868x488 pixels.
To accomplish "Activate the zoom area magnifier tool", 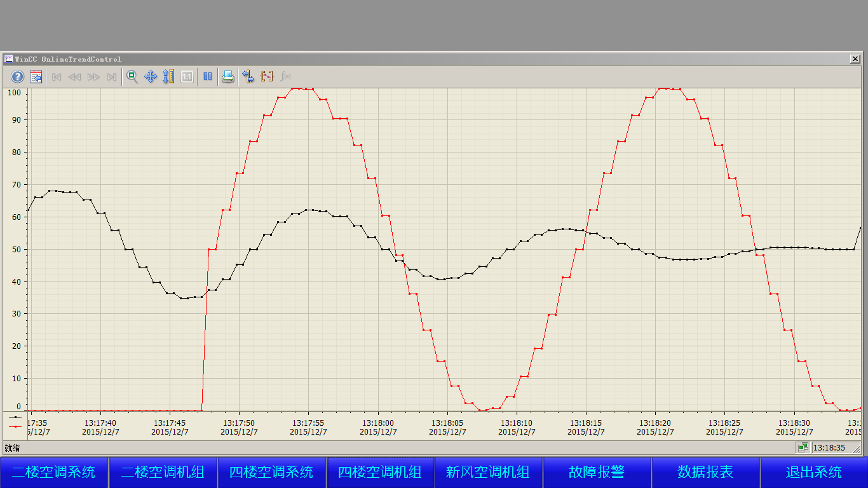I will tap(132, 77).
